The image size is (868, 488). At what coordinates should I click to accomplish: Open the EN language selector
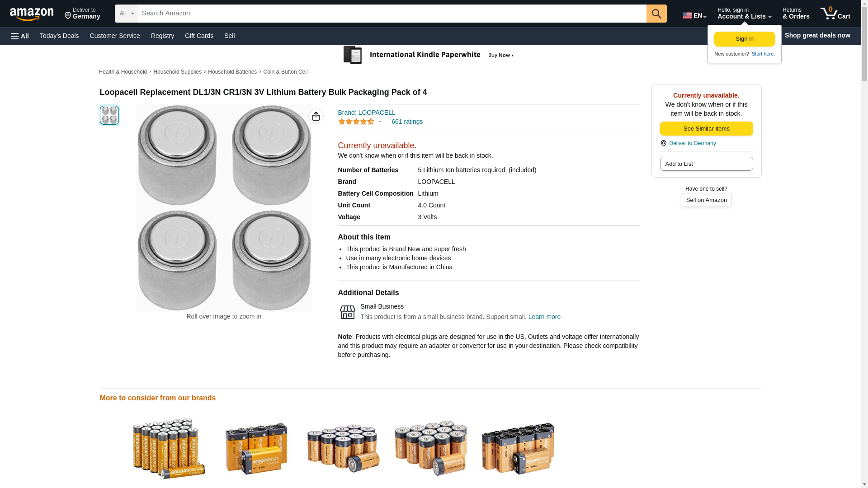(x=694, y=15)
